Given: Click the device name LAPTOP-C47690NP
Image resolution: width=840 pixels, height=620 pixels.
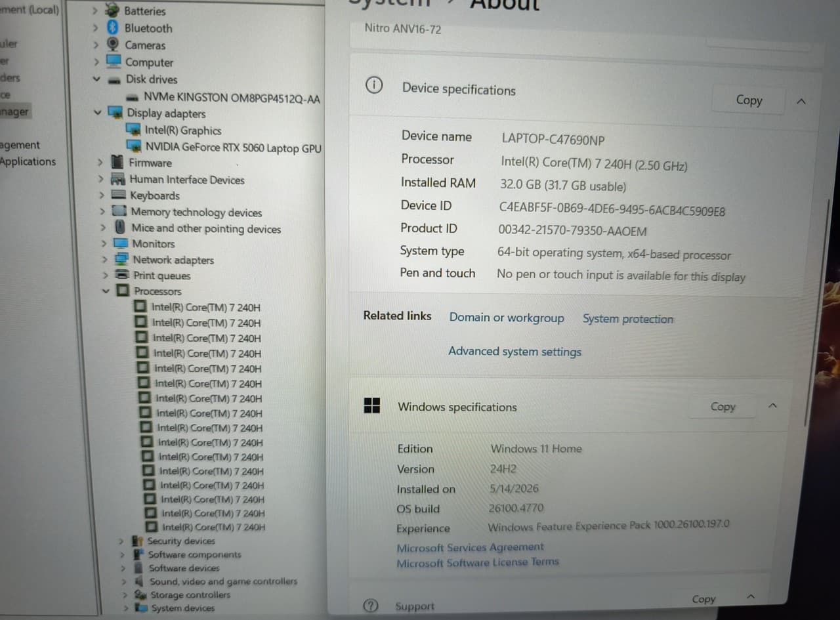Looking at the screenshot, I should pyautogui.click(x=553, y=140).
